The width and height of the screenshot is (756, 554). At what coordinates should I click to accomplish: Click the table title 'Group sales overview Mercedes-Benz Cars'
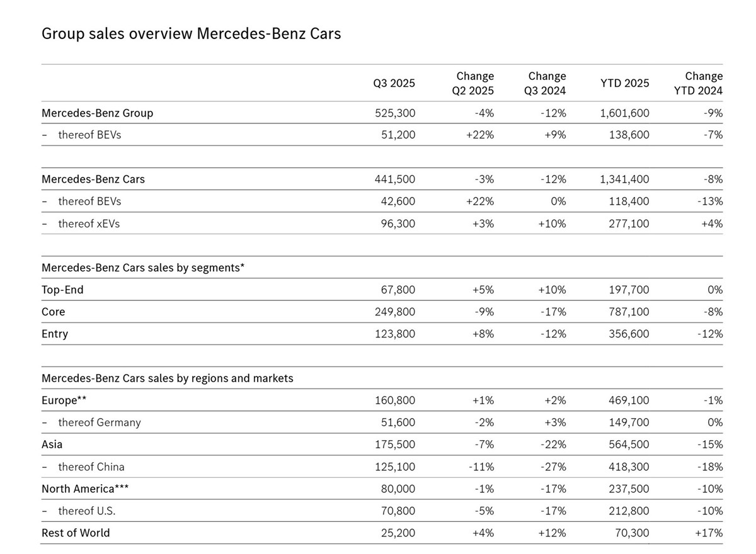(191, 33)
